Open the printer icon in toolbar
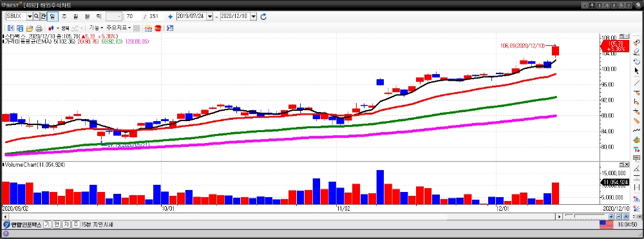This screenshot has width=644, height=239. 39,28
